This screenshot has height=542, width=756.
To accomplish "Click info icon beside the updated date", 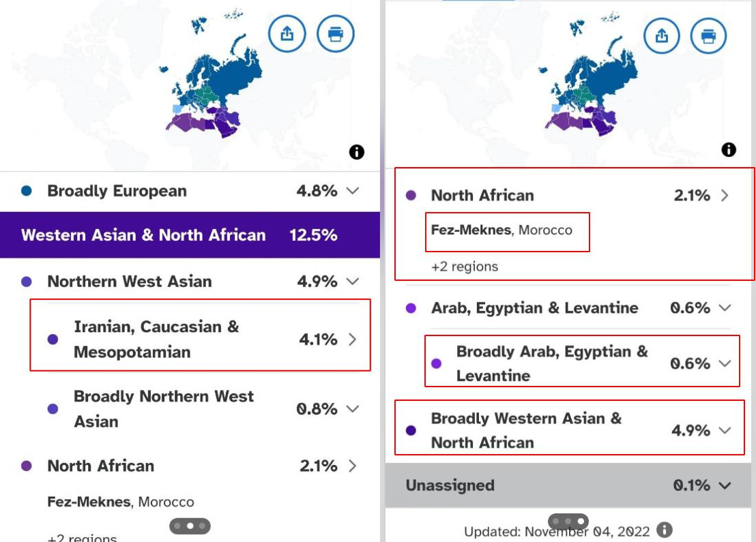I will pos(665,530).
